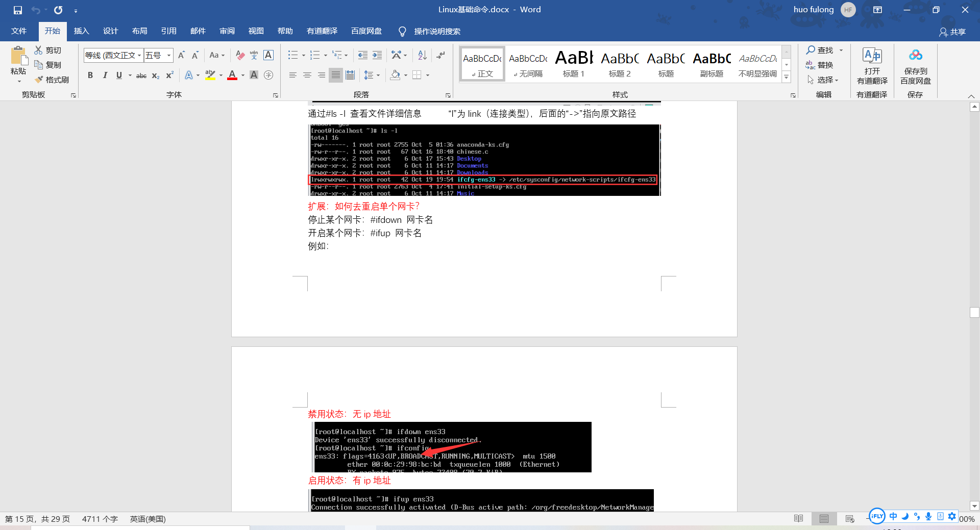Apply paragraph shading fill bucket

pos(395,75)
